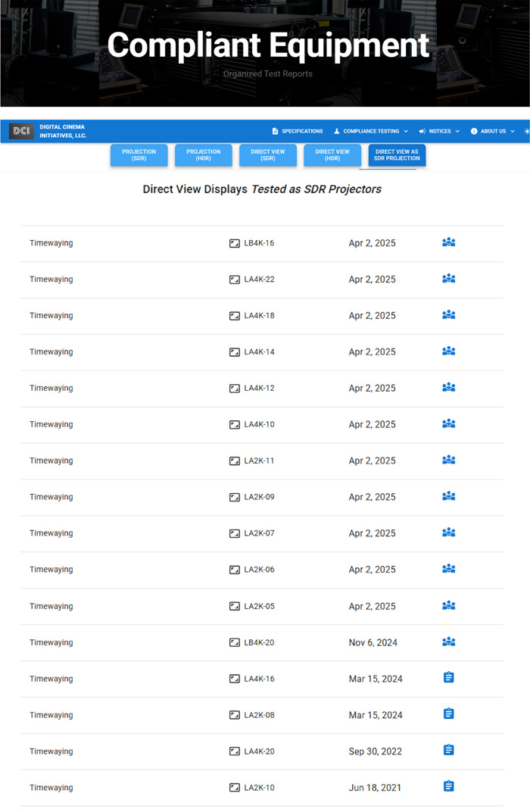
Task: Expand the Compliance Testing dropdown
Action: pyautogui.click(x=371, y=132)
